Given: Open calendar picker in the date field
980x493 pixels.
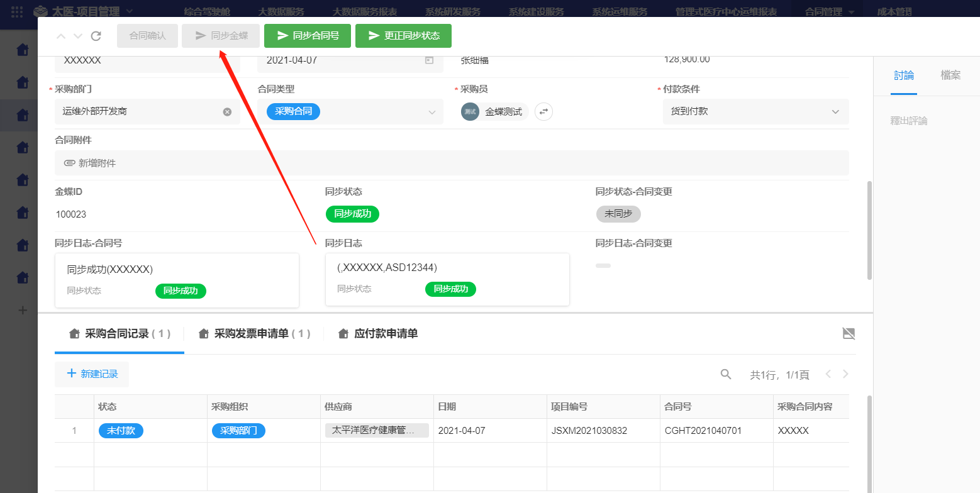Looking at the screenshot, I should pos(430,60).
